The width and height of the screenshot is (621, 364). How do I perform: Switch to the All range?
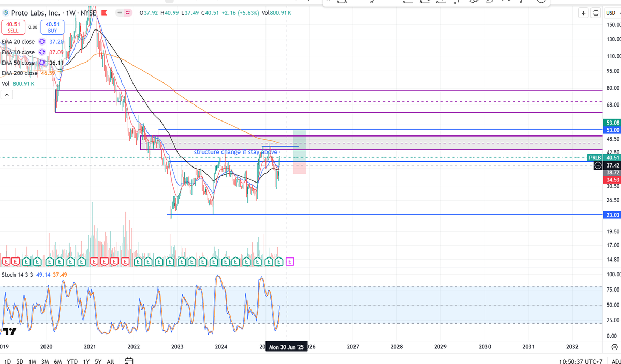coord(110,361)
